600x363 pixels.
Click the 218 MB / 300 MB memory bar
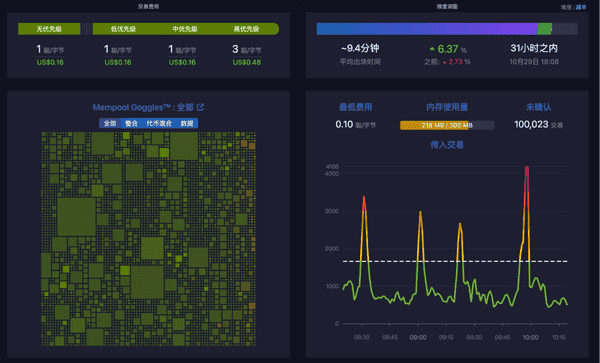(447, 125)
